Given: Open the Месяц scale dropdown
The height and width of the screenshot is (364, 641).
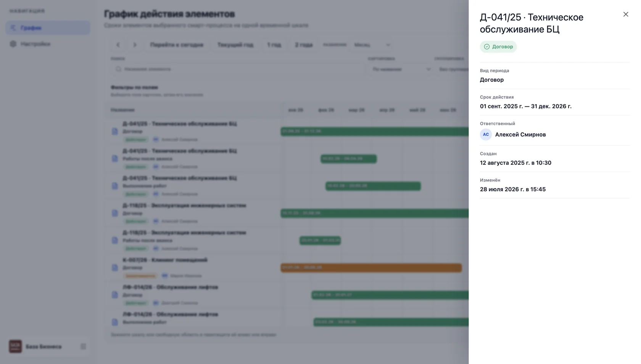Looking at the screenshot, I should pyautogui.click(x=372, y=45).
